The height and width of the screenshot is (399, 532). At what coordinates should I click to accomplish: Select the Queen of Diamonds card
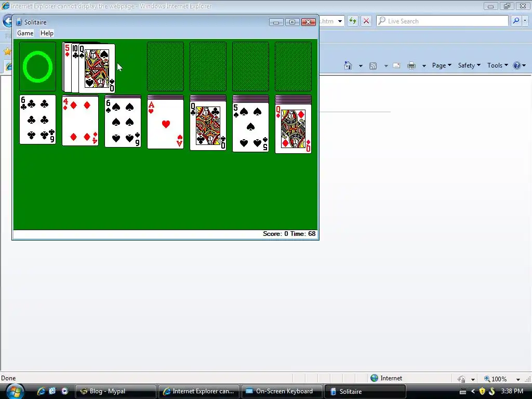[x=293, y=129]
